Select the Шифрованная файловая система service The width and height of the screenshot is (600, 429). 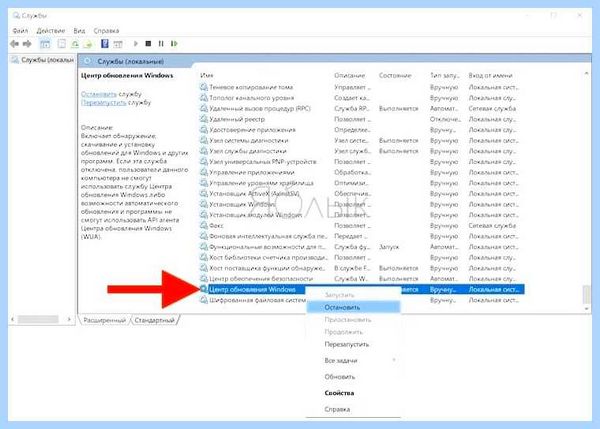point(258,300)
